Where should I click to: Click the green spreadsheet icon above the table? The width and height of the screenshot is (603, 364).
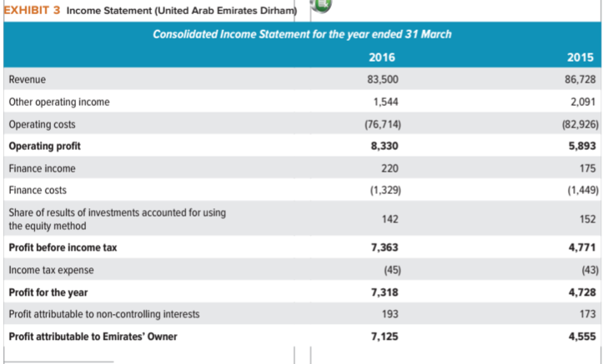click(321, 5)
